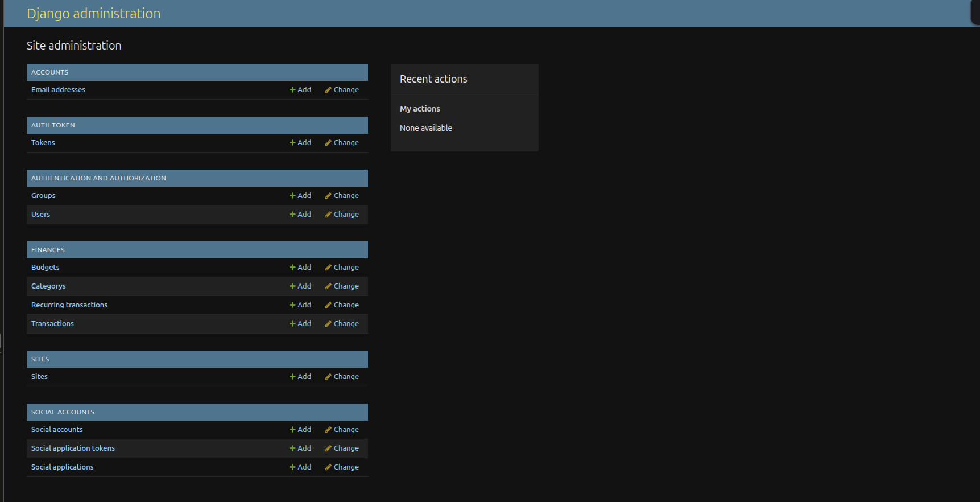
Task: Open Email addresses model link
Action: [x=58, y=90]
